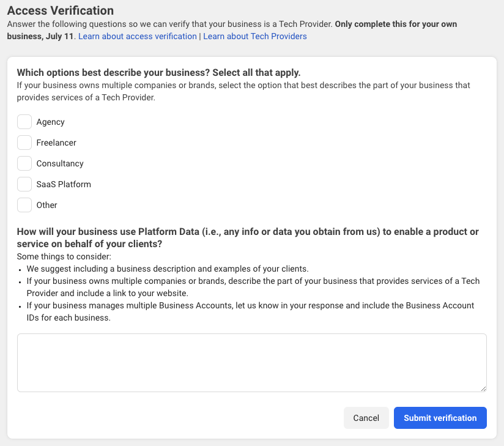Select the SaaS Platform checkbox
Screen dimensions: 504x446
click(x=24, y=184)
